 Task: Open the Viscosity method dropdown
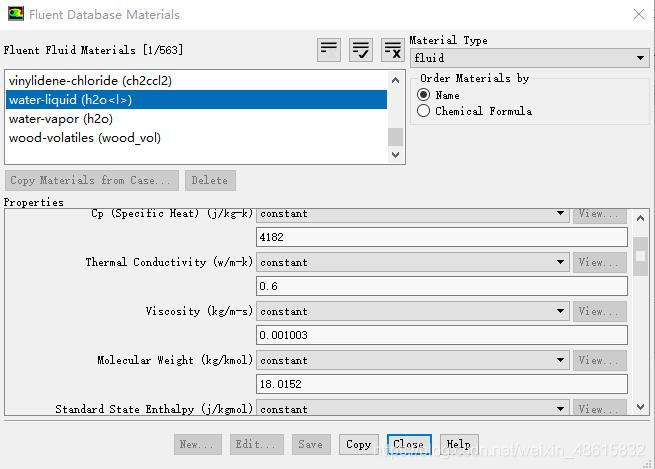pyautogui.click(x=412, y=311)
